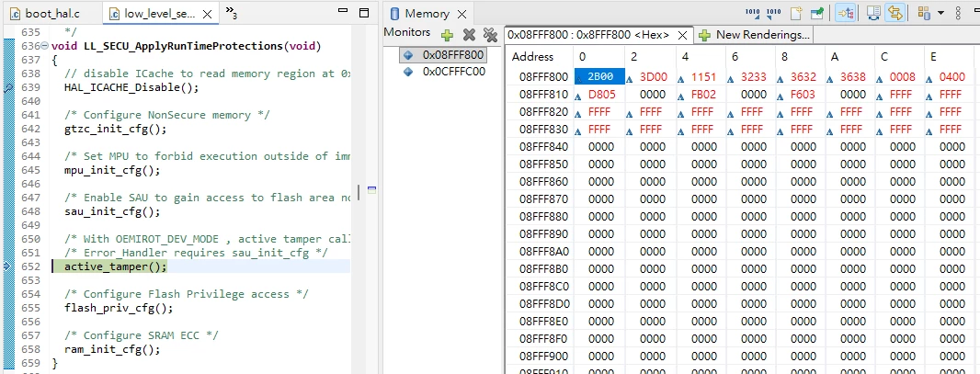The height and width of the screenshot is (374, 980).
Task: Click memory cell FB02
Action: coord(703,95)
